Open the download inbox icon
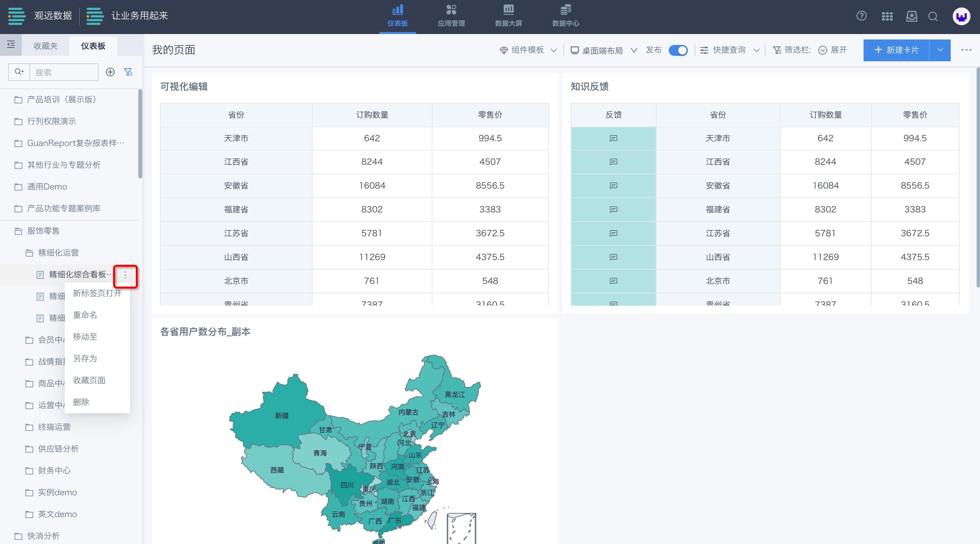 (x=912, y=16)
